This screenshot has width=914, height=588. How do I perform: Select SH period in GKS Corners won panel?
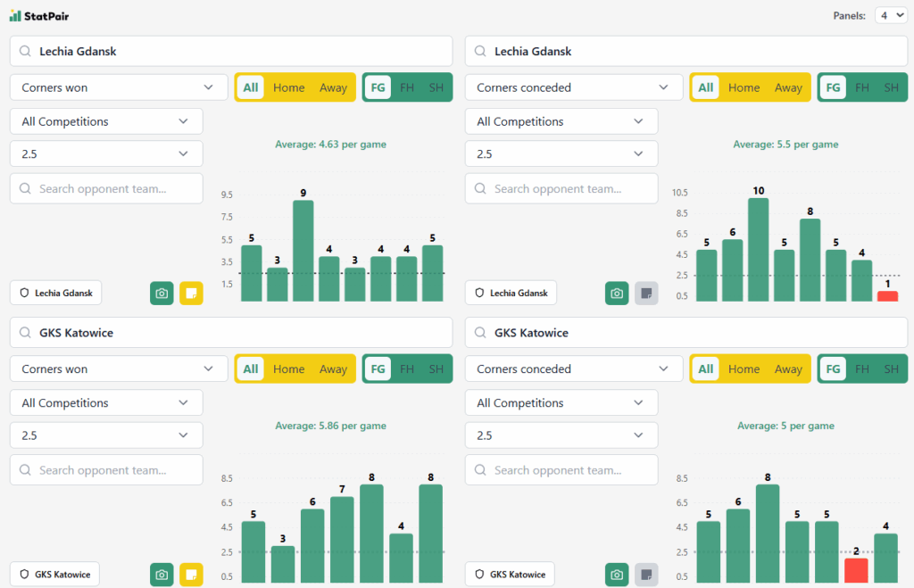point(436,369)
